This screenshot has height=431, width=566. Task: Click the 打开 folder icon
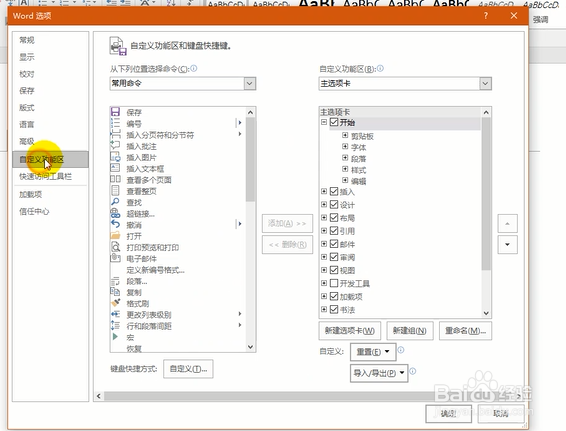tap(115, 235)
